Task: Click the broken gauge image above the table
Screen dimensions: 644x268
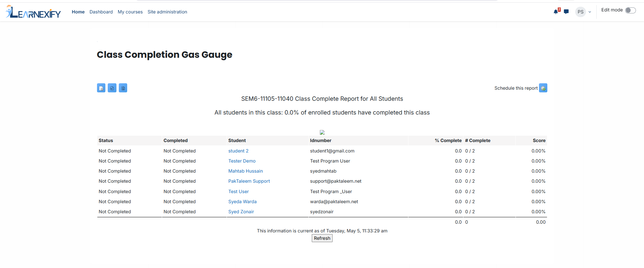Action: pos(322,132)
